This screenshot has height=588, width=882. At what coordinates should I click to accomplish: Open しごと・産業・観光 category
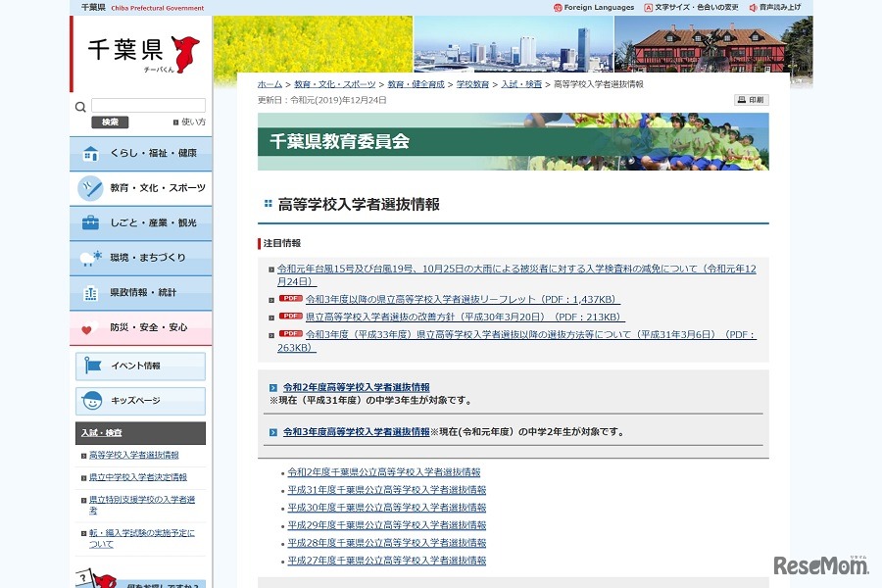pos(140,223)
